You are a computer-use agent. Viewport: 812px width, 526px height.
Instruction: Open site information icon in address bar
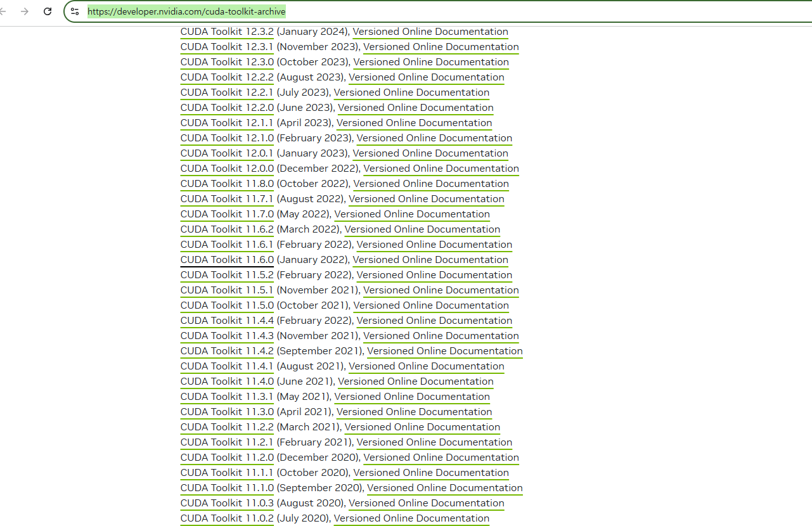[75, 11]
